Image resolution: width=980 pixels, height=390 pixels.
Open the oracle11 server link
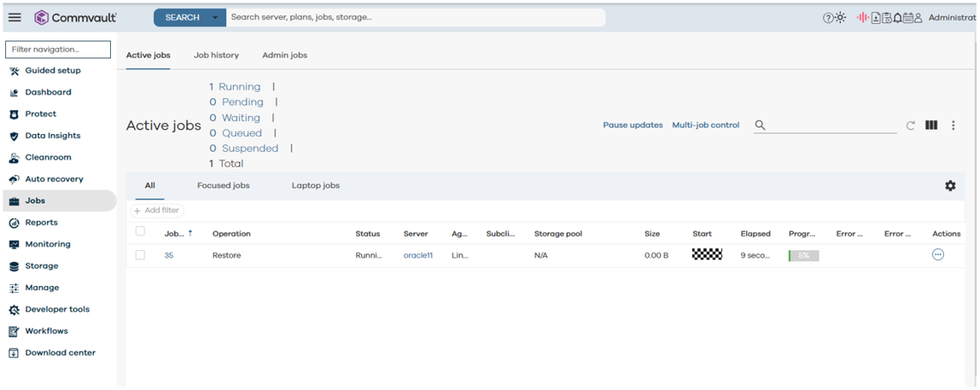point(418,255)
